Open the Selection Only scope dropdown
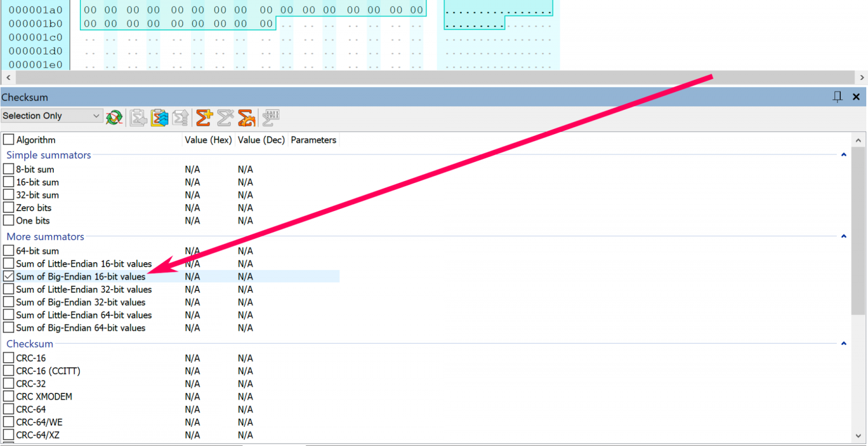Screen dimensions: 868x446 52,116
